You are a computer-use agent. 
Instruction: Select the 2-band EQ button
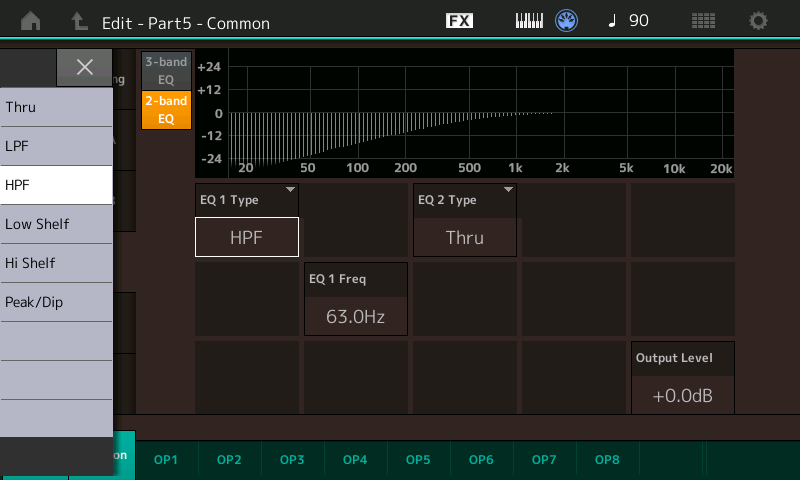coord(166,109)
